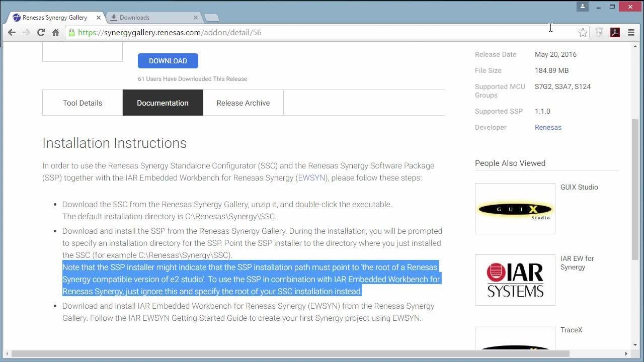Switch to the Downloads browser tab
644x362 pixels.
coord(153,18)
